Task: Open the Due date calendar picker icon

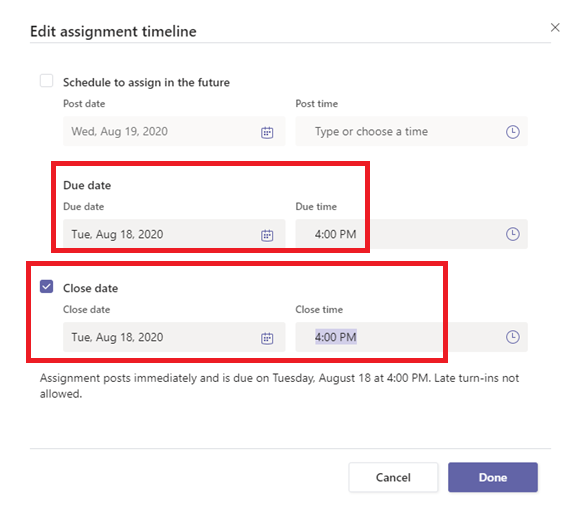Action: click(x=267, y=235)
